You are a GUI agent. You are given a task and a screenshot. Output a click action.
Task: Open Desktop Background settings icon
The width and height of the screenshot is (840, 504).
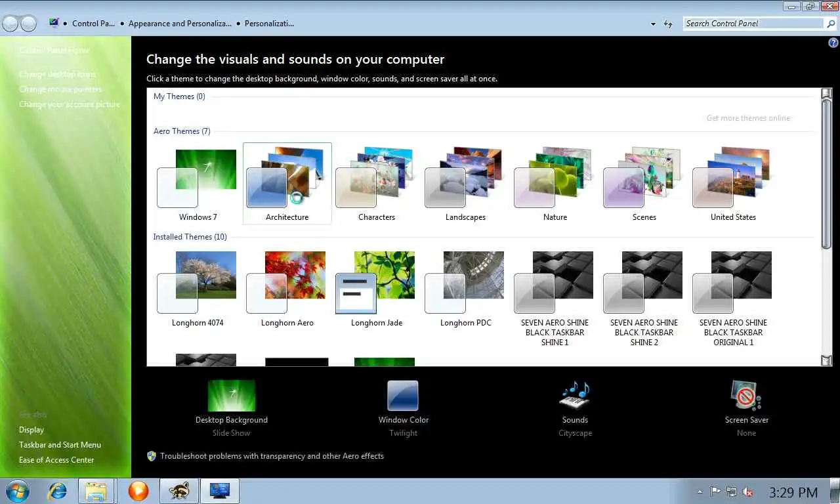pos(232,396)
